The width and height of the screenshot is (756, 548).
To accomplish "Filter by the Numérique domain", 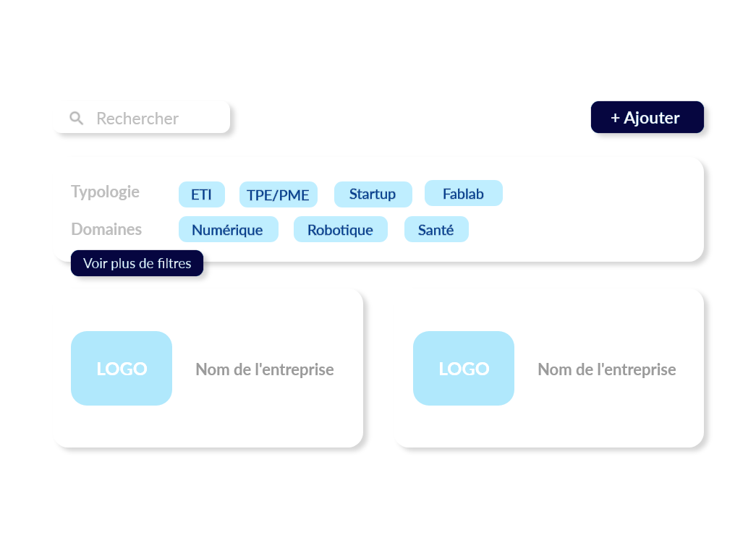I will (228, 229).
